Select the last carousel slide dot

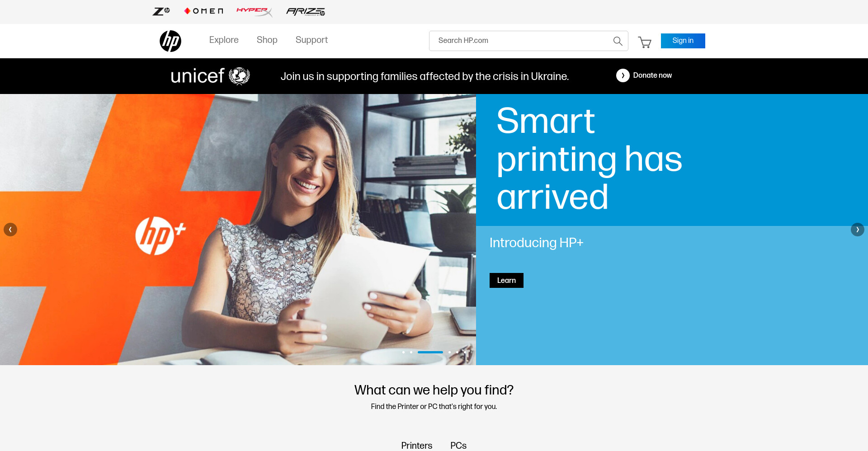pyautogui.click(x=465, y=352)
